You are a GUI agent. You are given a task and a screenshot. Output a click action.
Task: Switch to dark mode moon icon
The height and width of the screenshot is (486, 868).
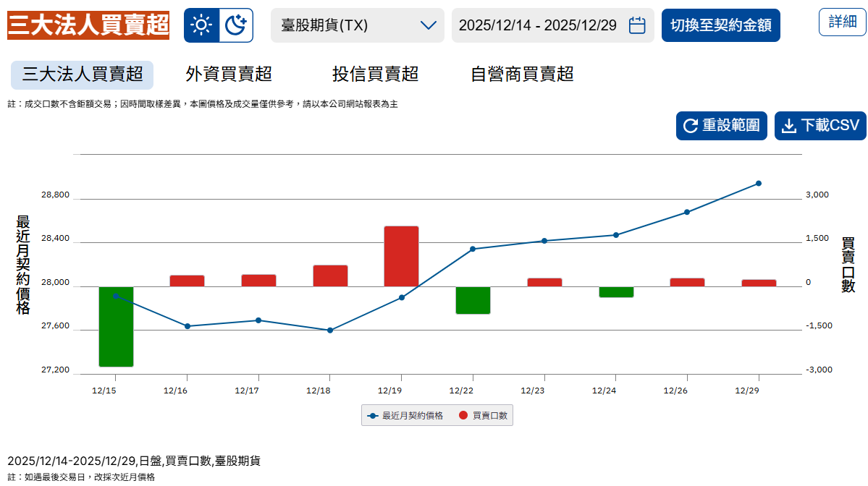236,25
